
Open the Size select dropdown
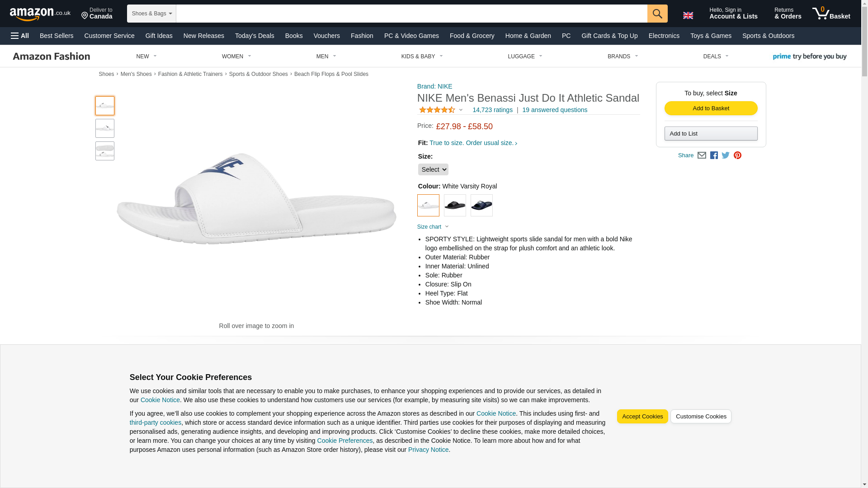433,169
